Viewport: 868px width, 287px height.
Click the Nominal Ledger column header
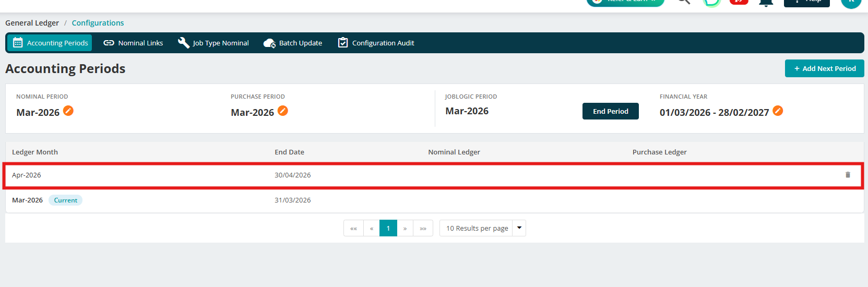pos(454,152)
